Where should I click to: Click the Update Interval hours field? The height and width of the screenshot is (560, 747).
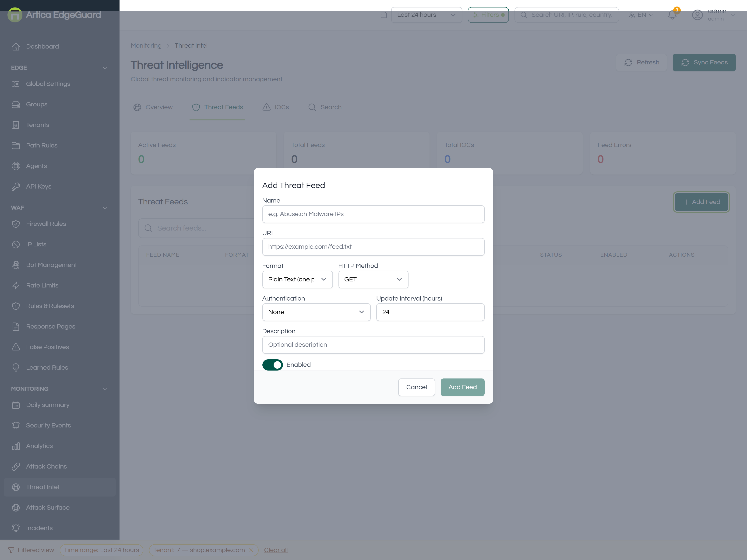tap(430, 312)
